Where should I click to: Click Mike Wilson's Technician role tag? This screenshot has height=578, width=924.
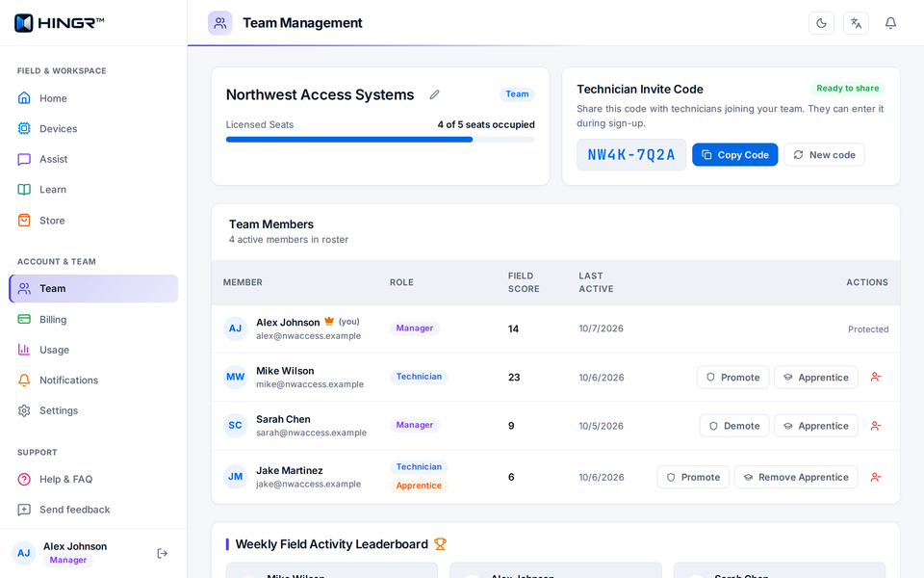click(x=419, y=377)
